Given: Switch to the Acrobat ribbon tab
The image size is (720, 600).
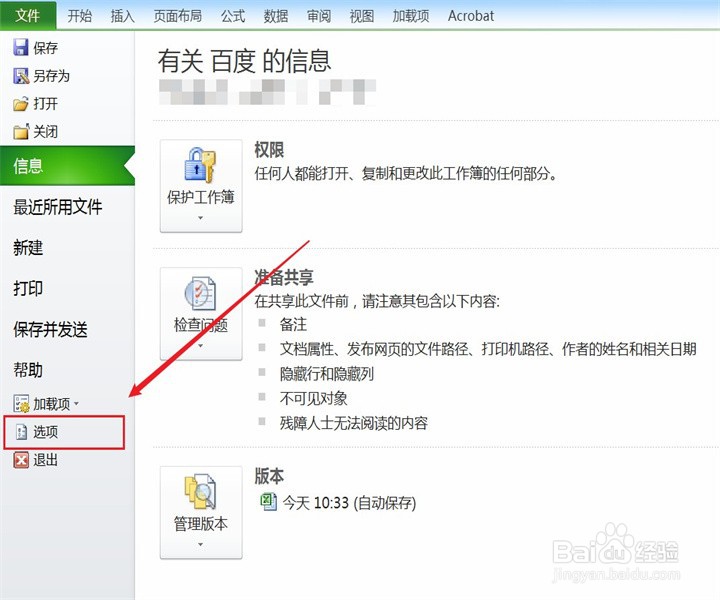Looking at the screenshot, I should [471, 16].
